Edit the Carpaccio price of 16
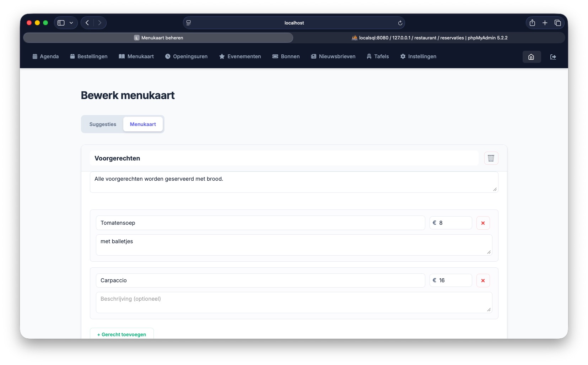Viewport: 588px width, 365px height. tap(451, 280)
